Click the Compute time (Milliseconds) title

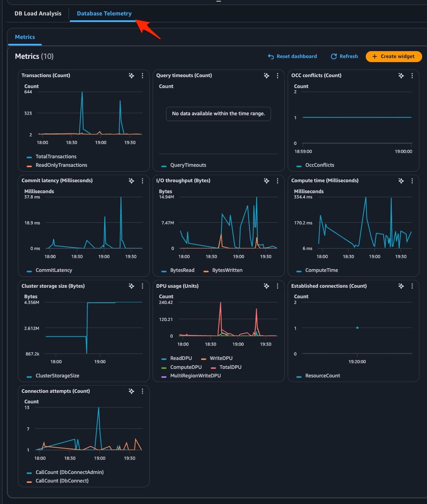[x=325, y=181]
